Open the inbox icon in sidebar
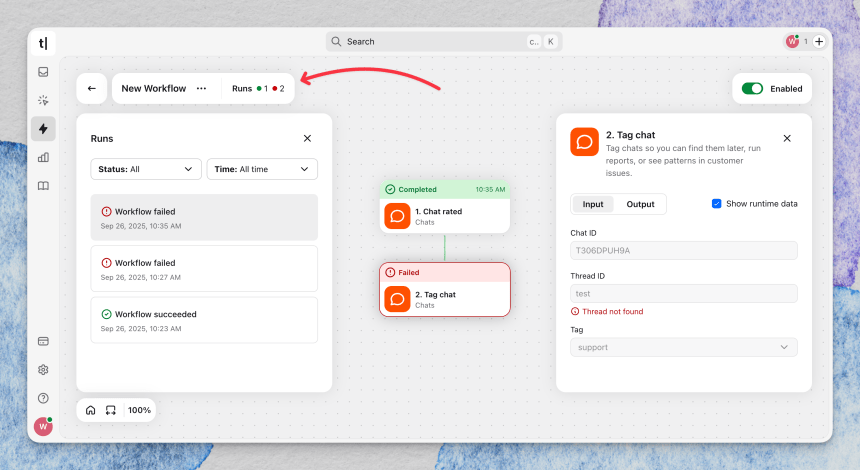The image size is (860, 470). [x=43, y=72]
